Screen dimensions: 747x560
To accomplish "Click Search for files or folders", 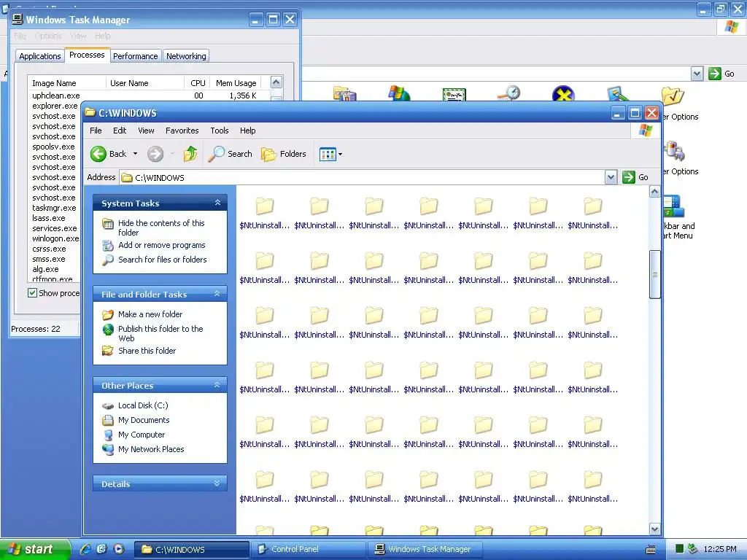I will click(163, 260).
